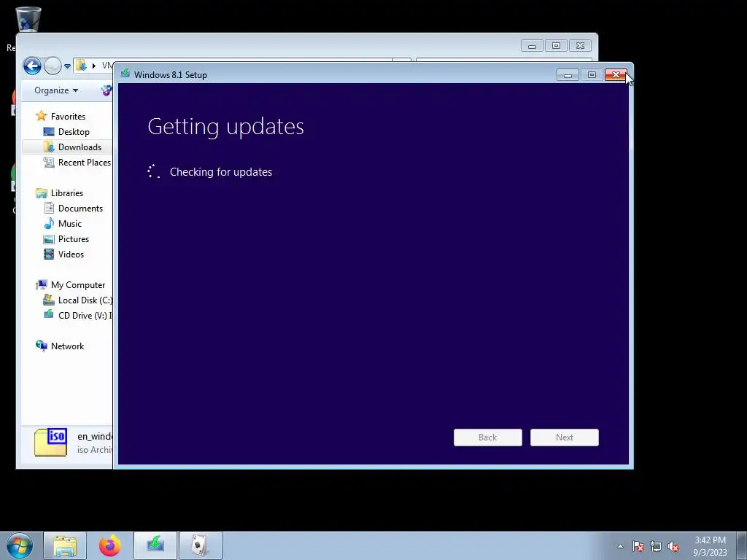Switch to Windows Setup taskbar button
This screenshot has height=560, width=747.
click(x=155, y=545)
